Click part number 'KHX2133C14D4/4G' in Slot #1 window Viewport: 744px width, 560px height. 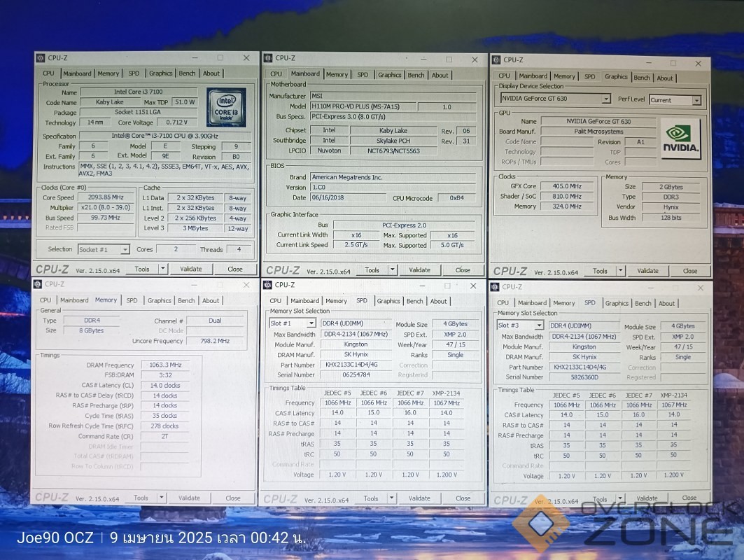coord(356,365)
